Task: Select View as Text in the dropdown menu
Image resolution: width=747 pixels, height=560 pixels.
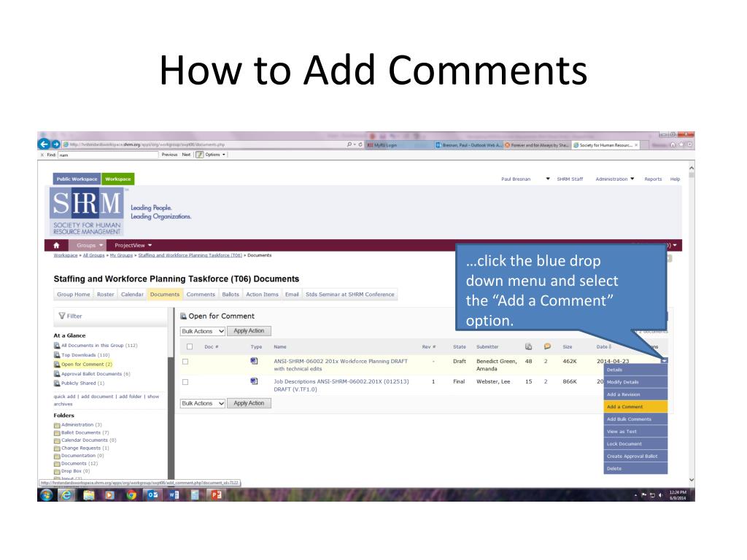Action: point(635,432)
